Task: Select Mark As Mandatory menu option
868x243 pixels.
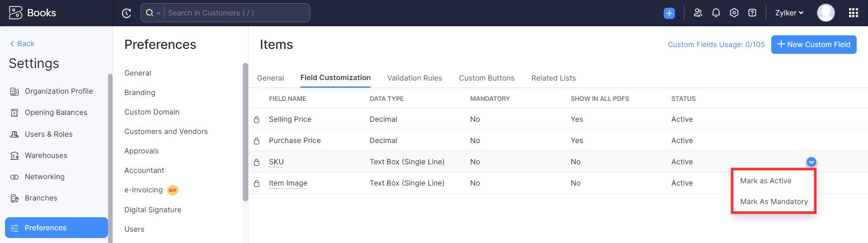Action: coord(774,202)
